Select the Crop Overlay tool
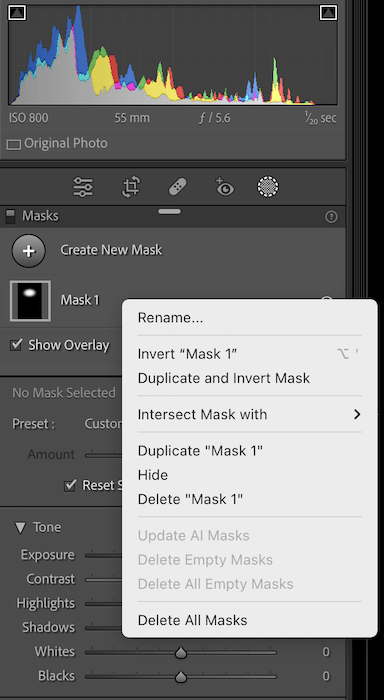This screenshot has height=700, width=384. [131, 187]
